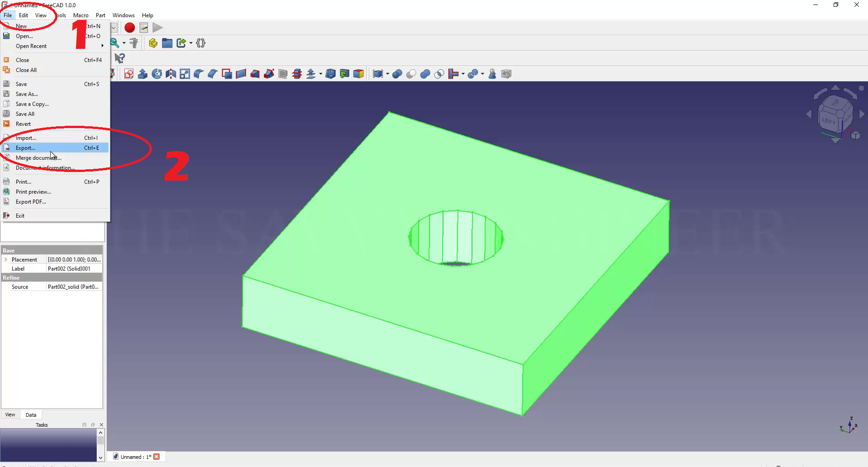Click the What's This help cursor icon
The height and width of the screenshot is (467, 868).
[120, 58]
